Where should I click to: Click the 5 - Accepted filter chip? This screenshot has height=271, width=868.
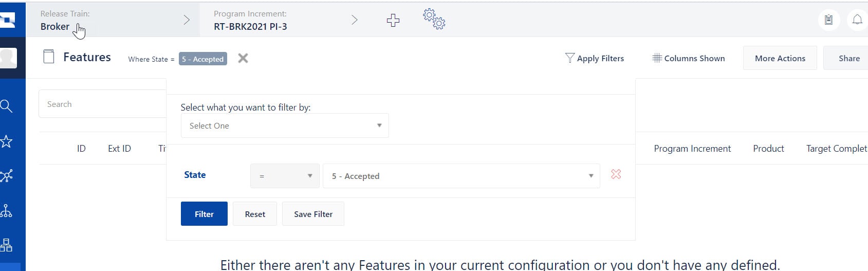coord(203,59)
